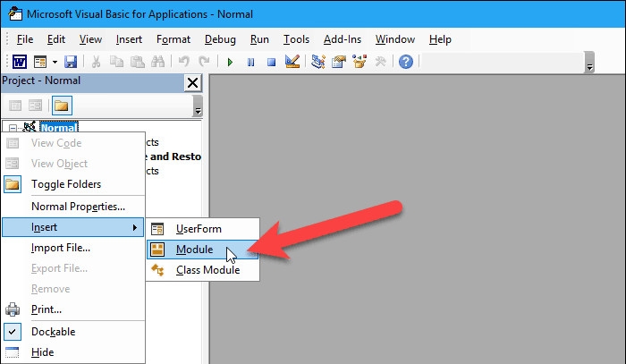
Task: Open the View menu
Action: point(90,39)
